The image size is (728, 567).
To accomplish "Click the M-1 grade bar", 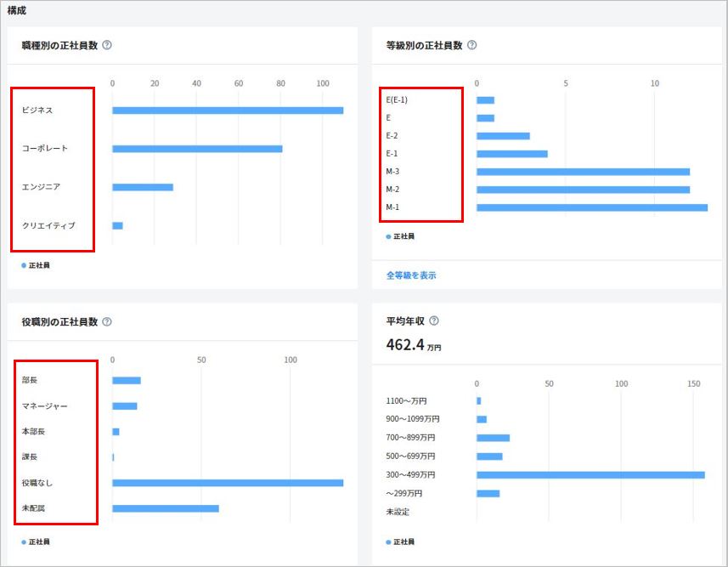I will tap(591, 207).
